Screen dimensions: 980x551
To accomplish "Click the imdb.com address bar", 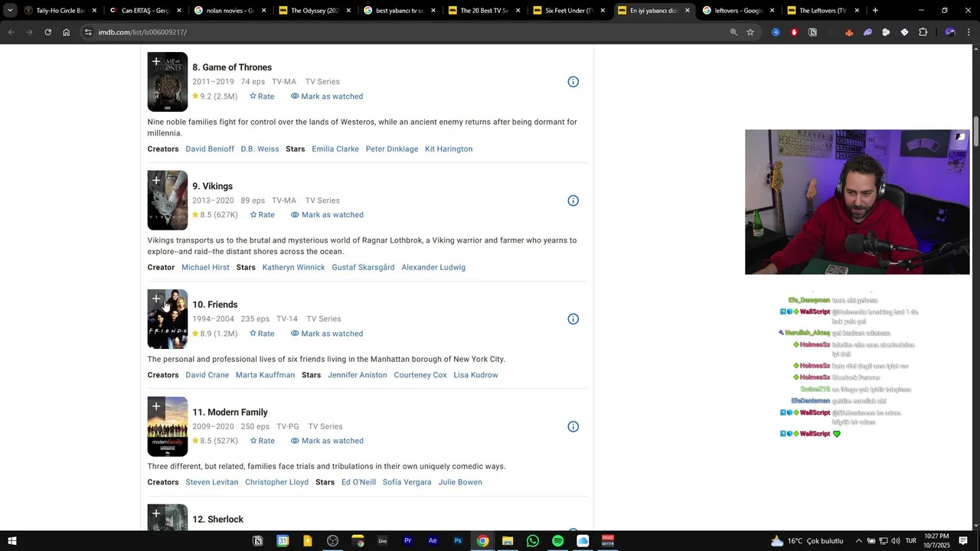I will (x=406, y=32).
